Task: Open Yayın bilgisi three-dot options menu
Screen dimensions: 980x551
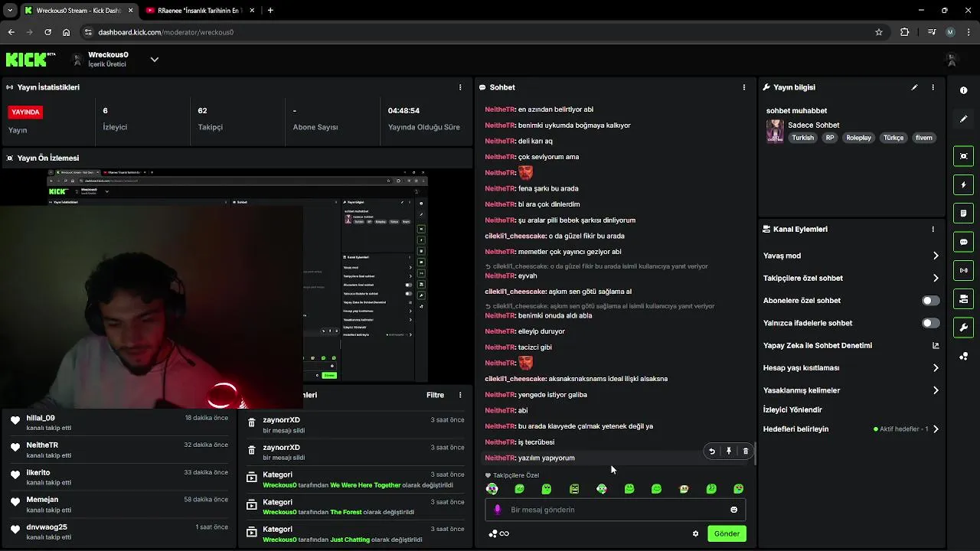Action: [933, 87]
